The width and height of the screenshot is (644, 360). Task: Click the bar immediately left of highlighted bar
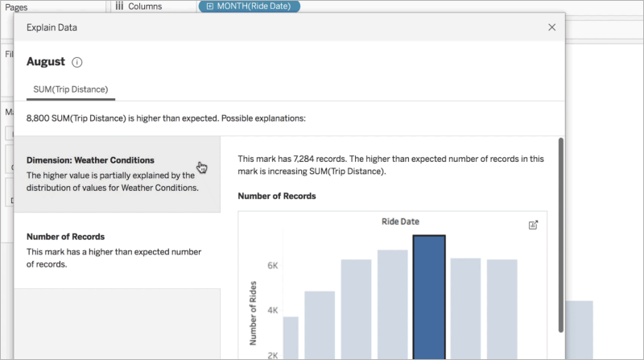(x=393, y=304)
